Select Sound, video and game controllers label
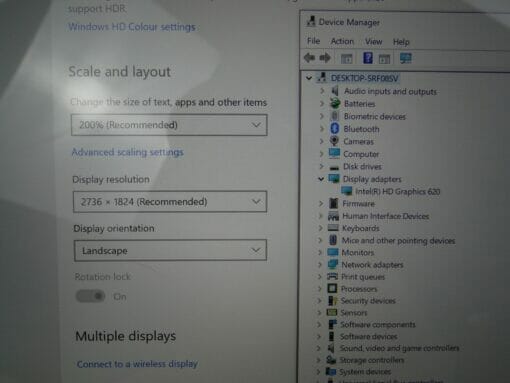Image resolution: width=510 pixels, height=383 pixels. click(399, 348)
